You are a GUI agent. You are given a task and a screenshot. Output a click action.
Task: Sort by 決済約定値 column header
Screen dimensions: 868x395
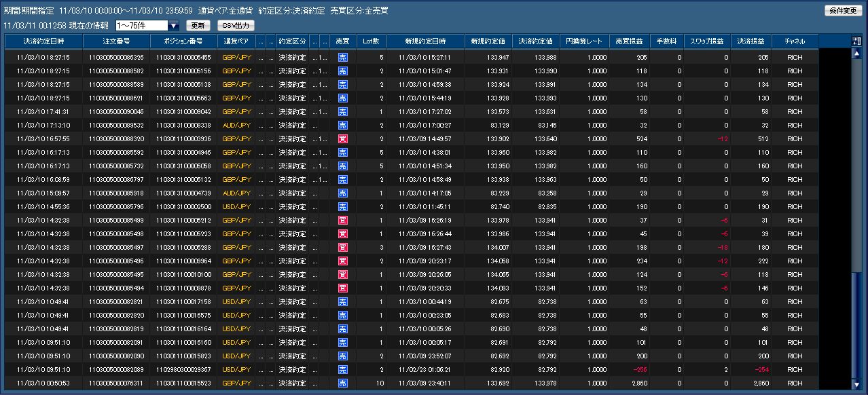(536, 41)
